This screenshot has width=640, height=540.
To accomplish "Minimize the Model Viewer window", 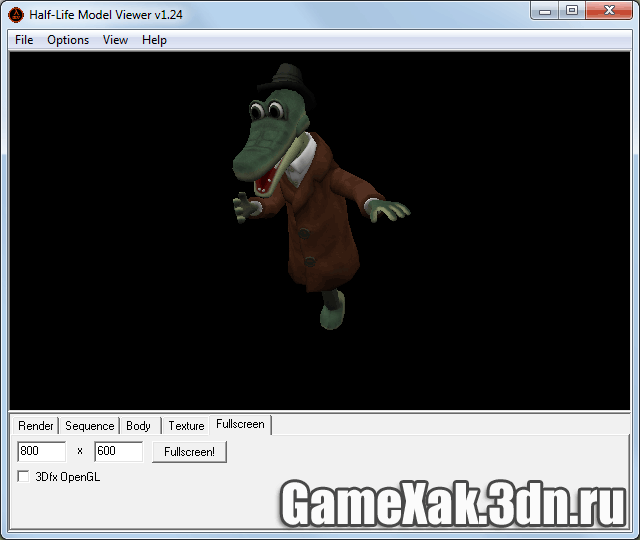I will [x=545, y=11].
